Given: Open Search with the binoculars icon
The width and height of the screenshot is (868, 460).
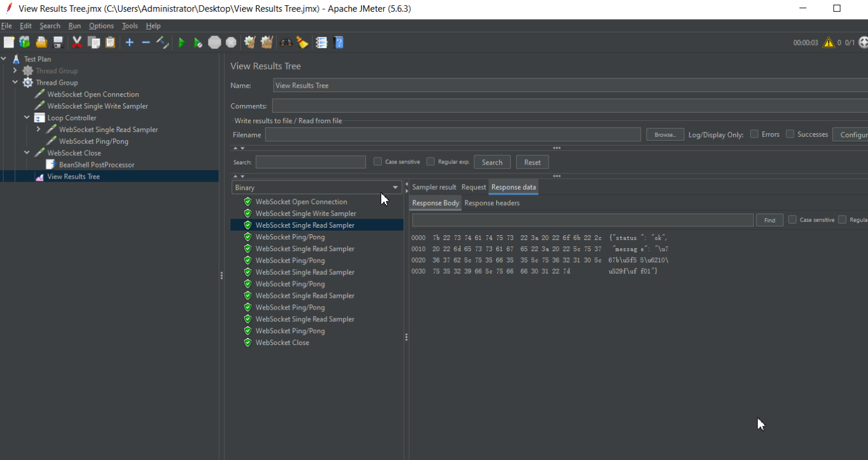Looking at the screenshot, I should point(286,42).
